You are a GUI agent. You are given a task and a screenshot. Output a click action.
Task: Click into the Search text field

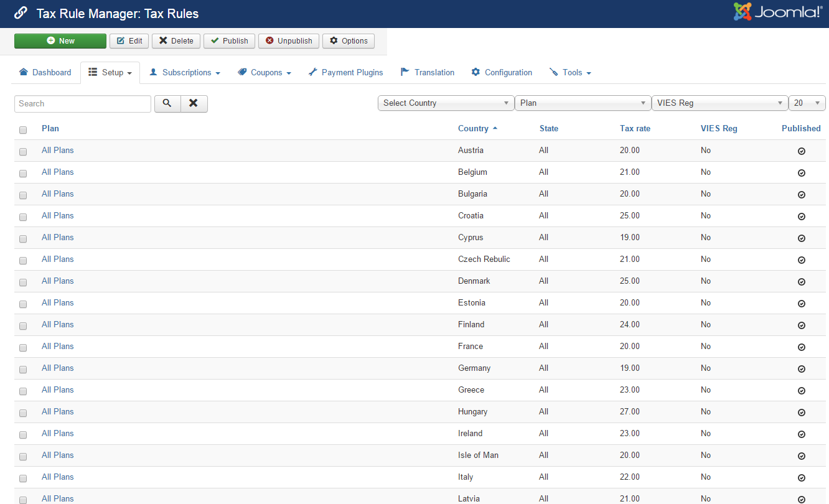[83, 104]
